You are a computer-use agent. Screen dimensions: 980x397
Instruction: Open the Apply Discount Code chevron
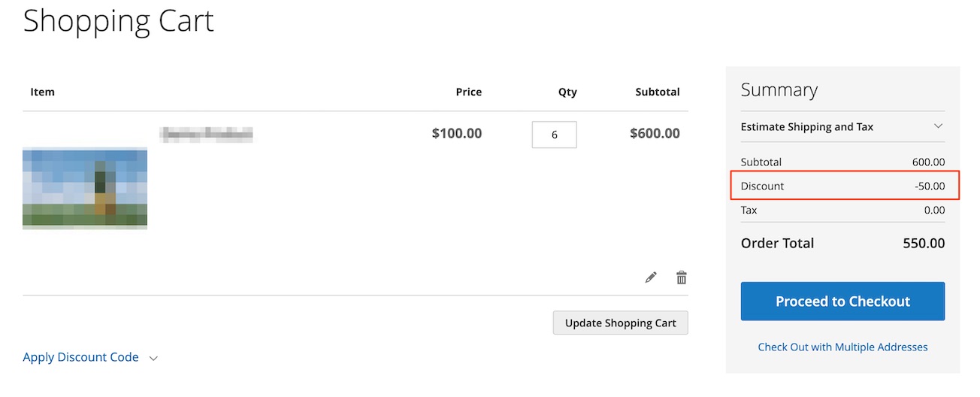pos(153,359)
